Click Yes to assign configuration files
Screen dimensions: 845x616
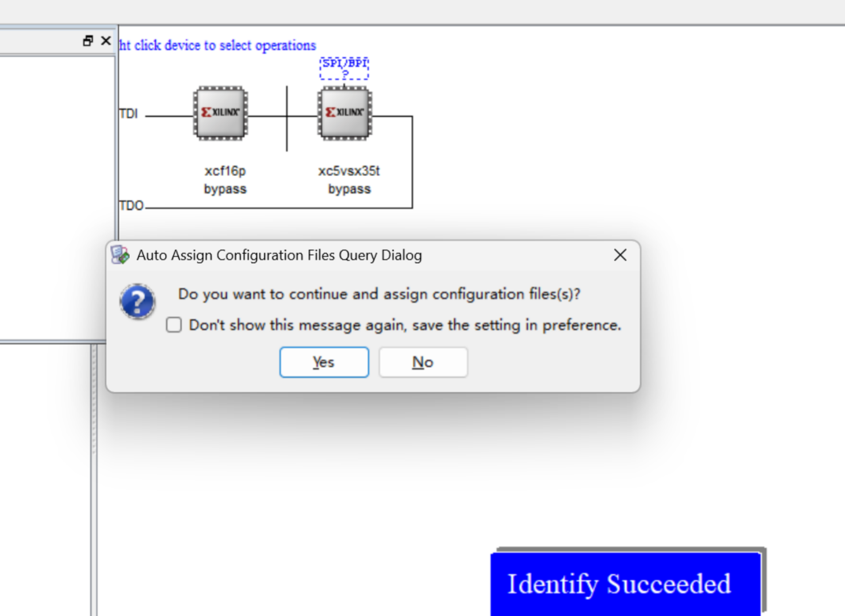[324, 362]
